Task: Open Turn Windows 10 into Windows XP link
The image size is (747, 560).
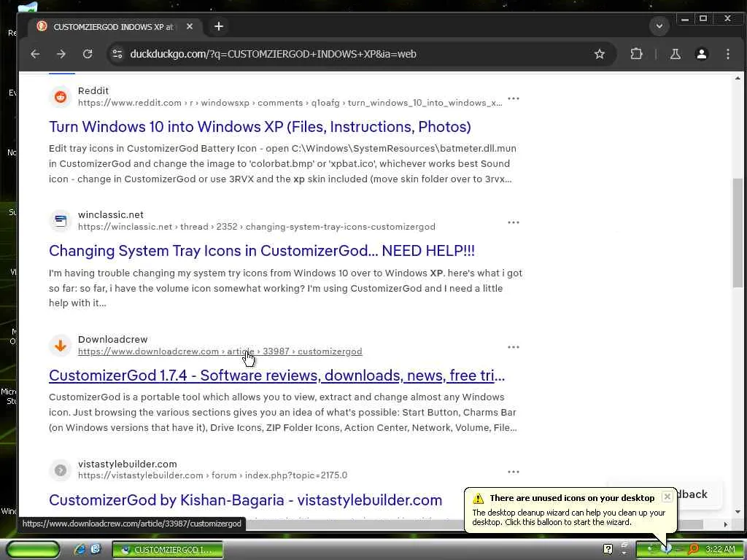Action: coord(260,127)
